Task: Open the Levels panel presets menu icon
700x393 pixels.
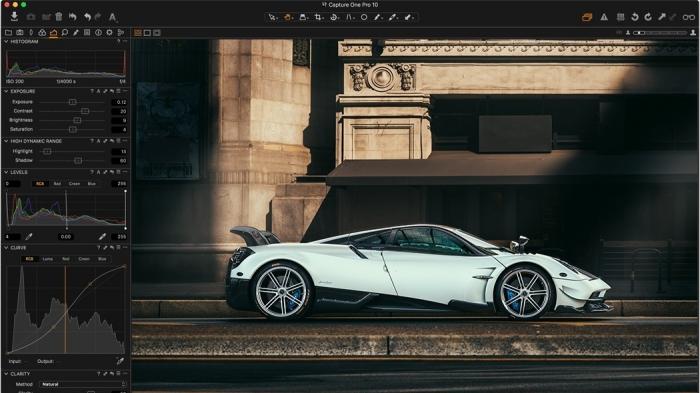Action: (118, 172)
